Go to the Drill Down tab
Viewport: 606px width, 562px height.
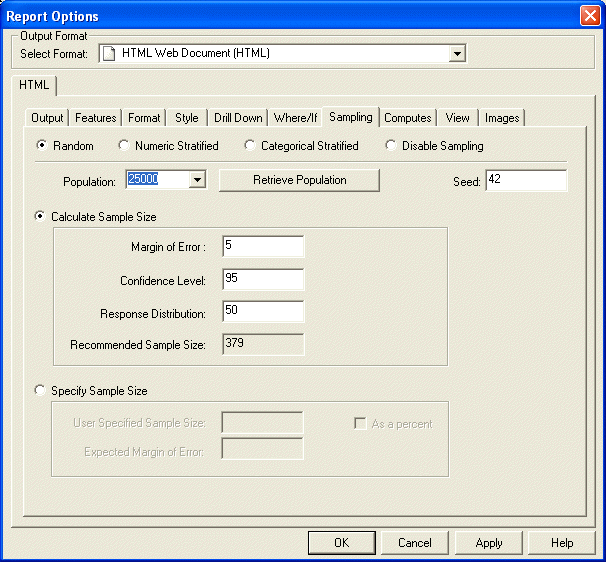pyautogui.click(x=238, y=118)
